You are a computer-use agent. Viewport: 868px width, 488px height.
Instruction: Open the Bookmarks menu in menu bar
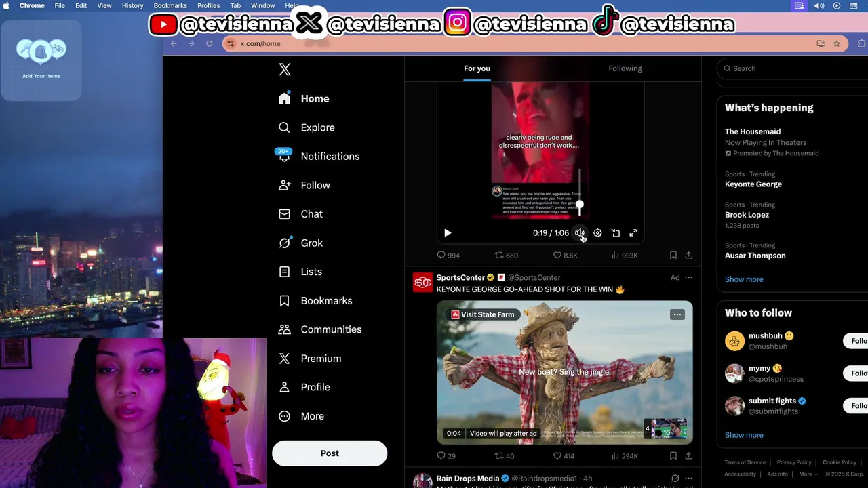[170, 5]
